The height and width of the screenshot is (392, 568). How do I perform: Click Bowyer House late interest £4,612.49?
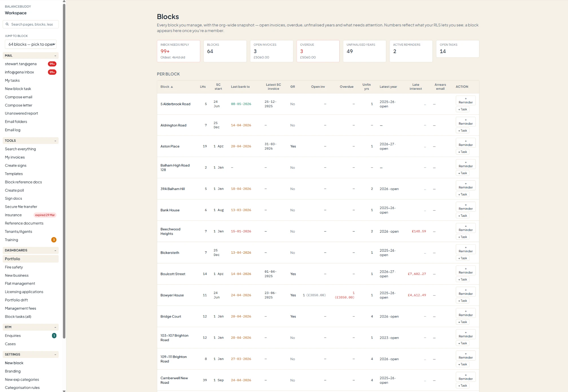417,295
